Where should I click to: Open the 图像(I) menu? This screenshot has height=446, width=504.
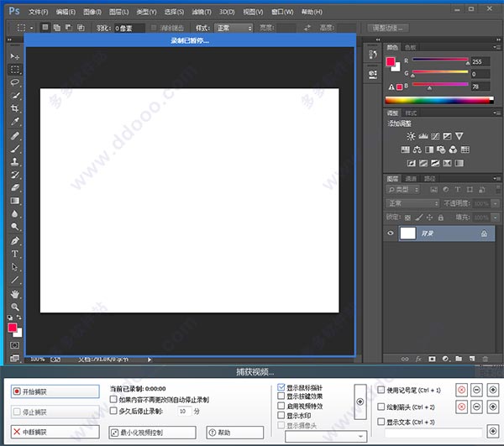92,12
